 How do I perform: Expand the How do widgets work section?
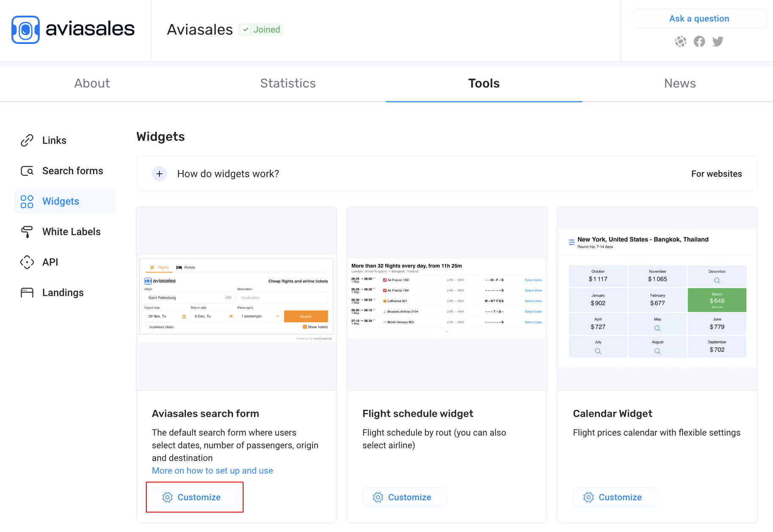click(159, 174)
